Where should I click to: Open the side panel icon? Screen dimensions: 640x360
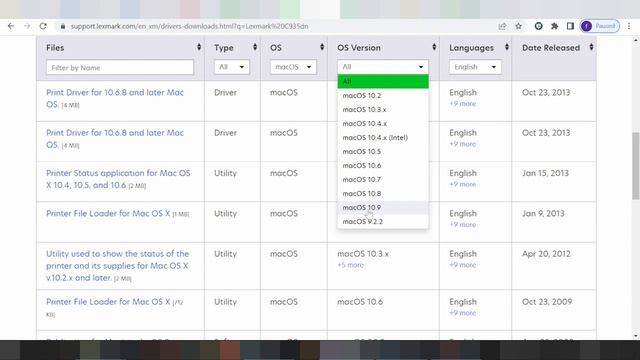[570, 26]
